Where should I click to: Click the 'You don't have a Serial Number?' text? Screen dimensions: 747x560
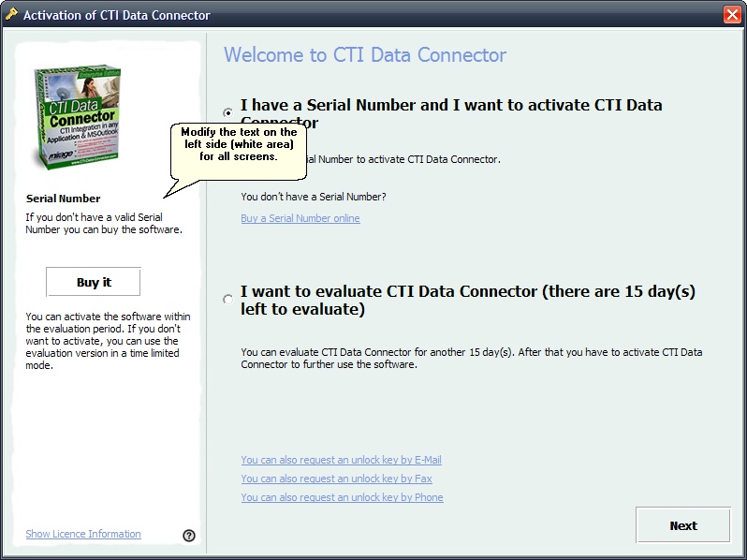click(x=313, y=197)
